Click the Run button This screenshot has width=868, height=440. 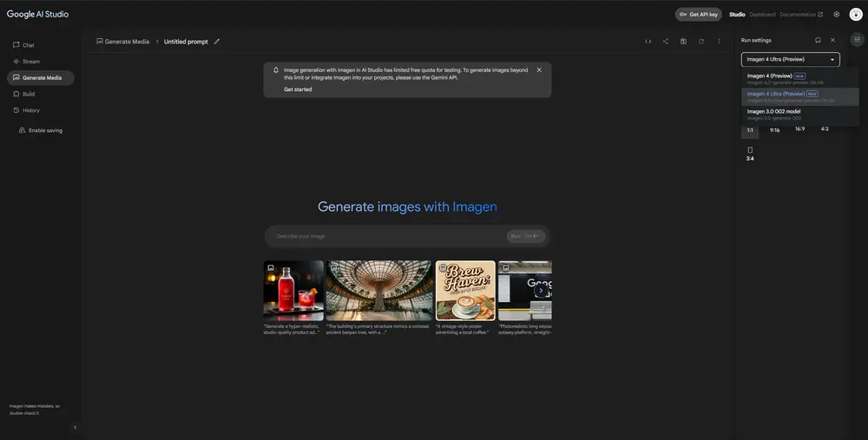click(x=525, y=236)
